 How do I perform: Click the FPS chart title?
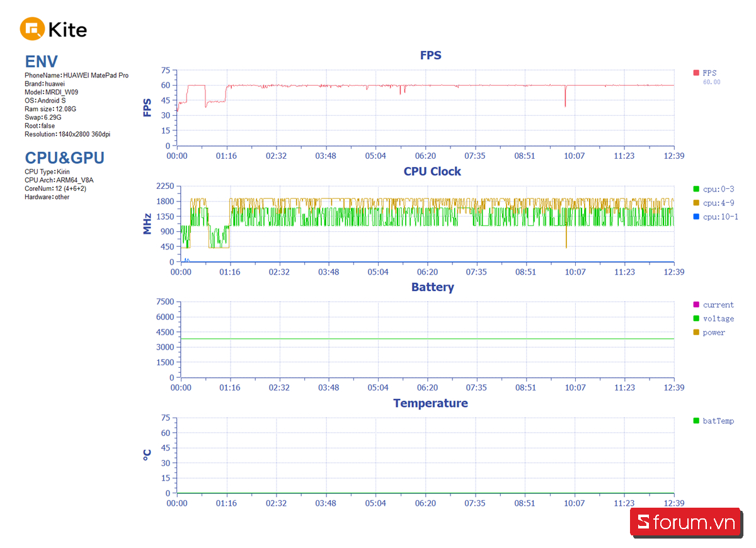click(431, 55)
